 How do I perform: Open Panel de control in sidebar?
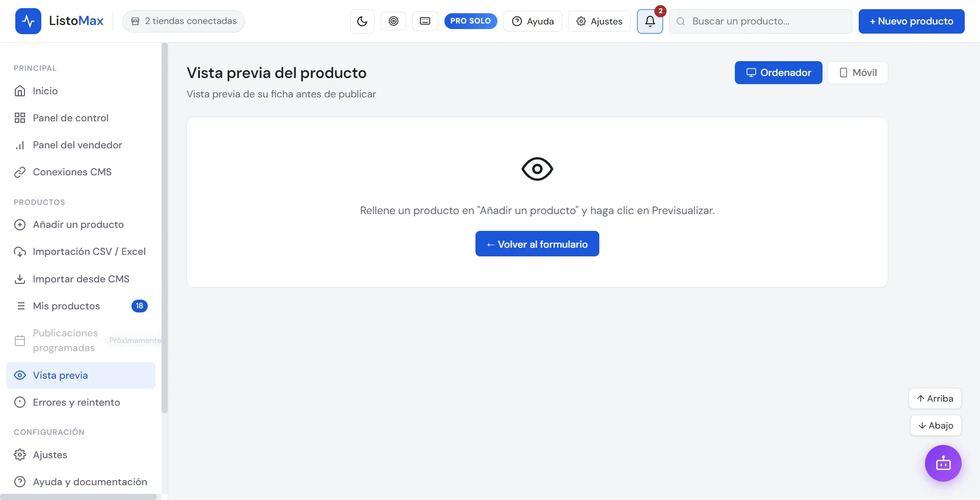pyautogui.click(x=81, y=118)
